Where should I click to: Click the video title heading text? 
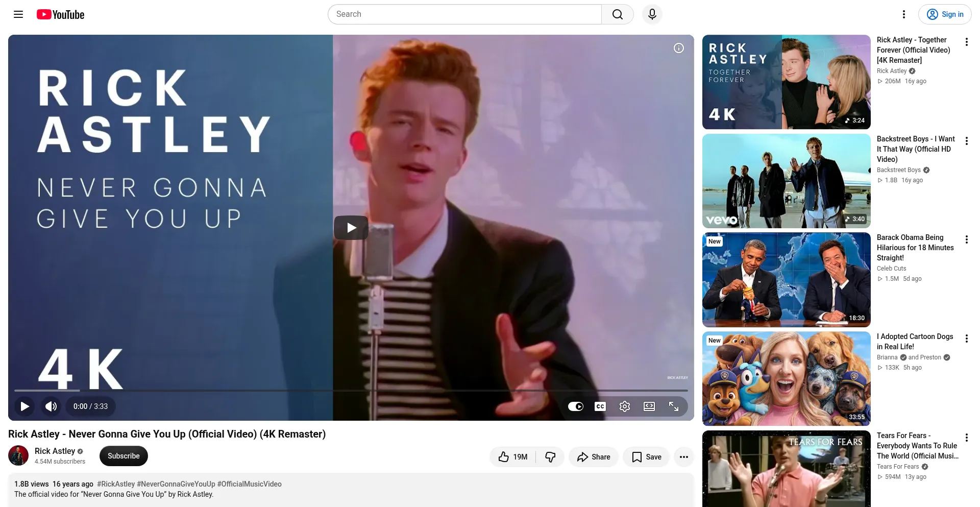pos(167,434)
